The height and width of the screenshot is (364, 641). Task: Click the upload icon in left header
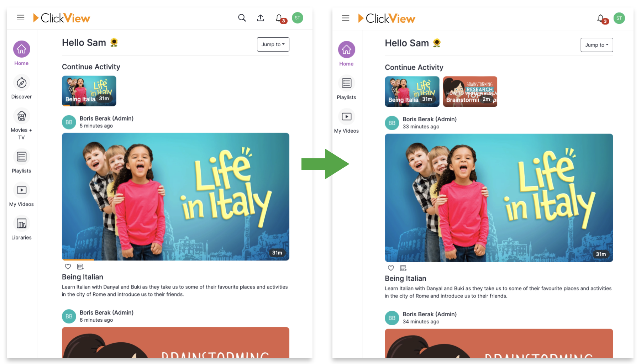(261, 18)
